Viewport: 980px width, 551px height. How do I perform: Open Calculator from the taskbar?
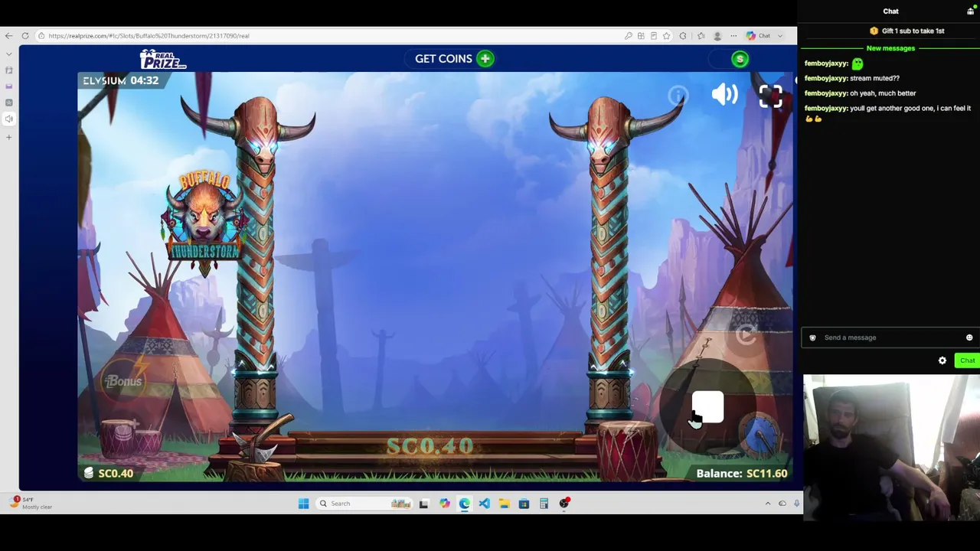coord(544,503)
